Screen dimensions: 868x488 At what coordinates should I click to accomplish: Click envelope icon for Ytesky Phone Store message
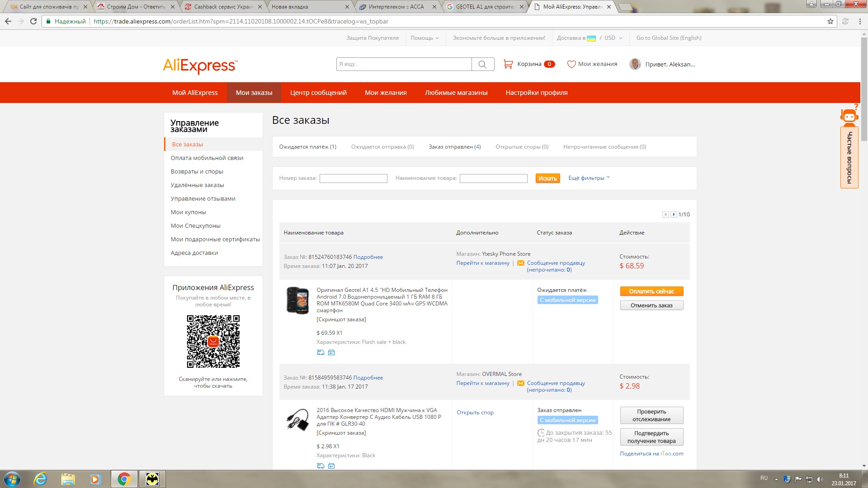click(521, 263)
